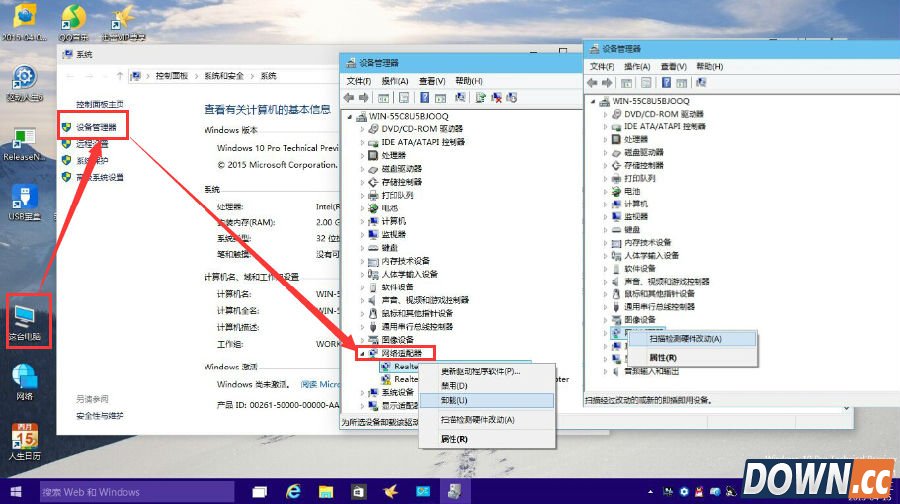Viewport: 900px width, 504px height.
Task: Open Store icon on taskbar
Action: [358, 492]
